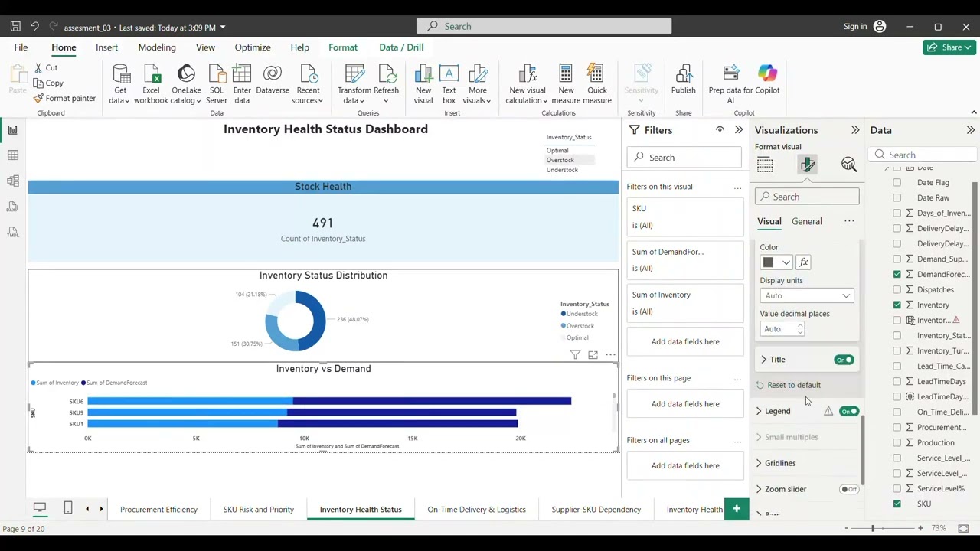This screenshot has height=551, width=980.
Task: Add a new report page
Action: pos(737,509)
